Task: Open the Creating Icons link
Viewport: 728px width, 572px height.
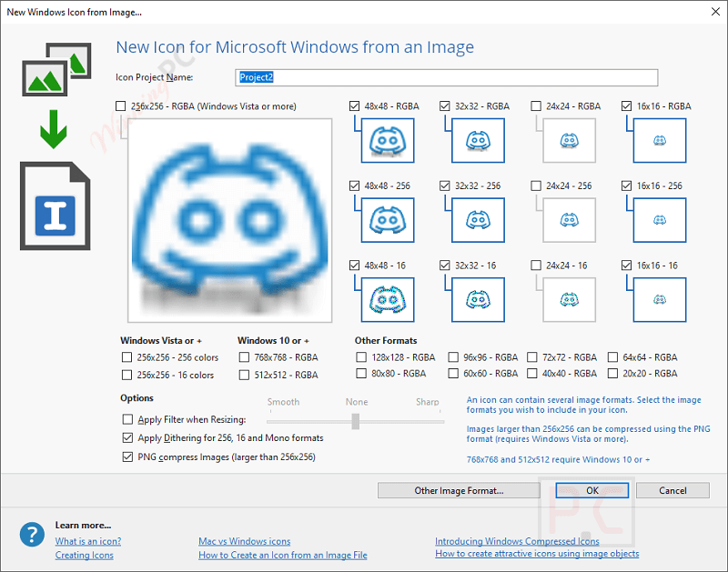Action: (x=84, y=556)
